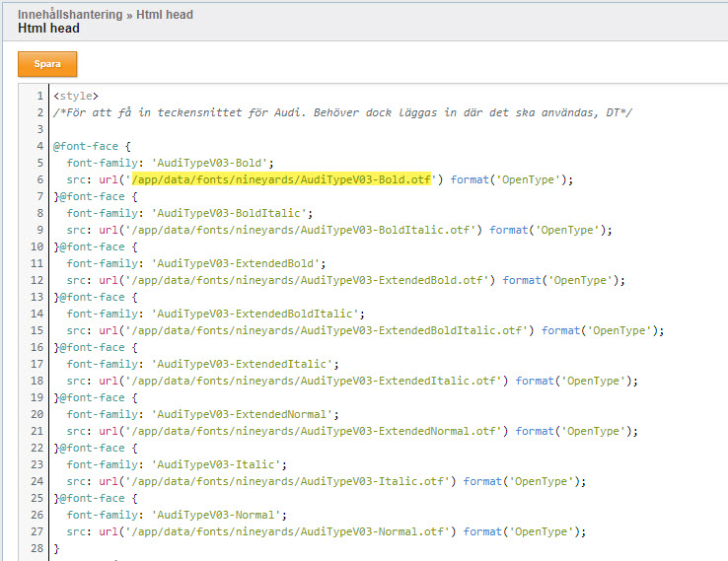
Task: Click the first @font-face on line 4
Action: [x=86, y=146]
